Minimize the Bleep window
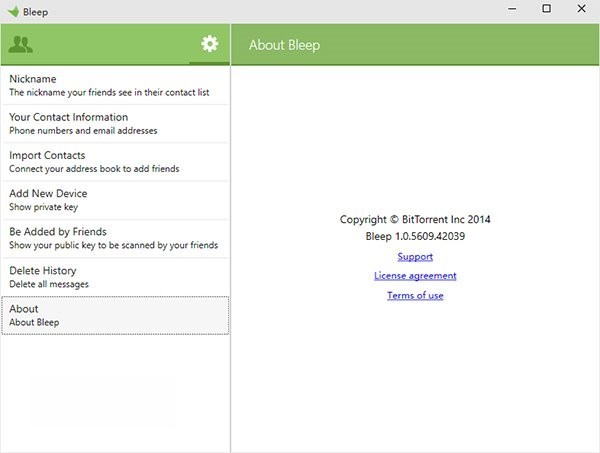This screenshot has width=600, height=453. click(x=512, y=9)
